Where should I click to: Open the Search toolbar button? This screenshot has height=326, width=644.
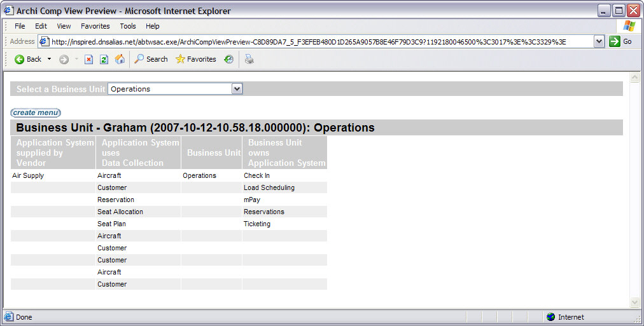pos(151,59)
